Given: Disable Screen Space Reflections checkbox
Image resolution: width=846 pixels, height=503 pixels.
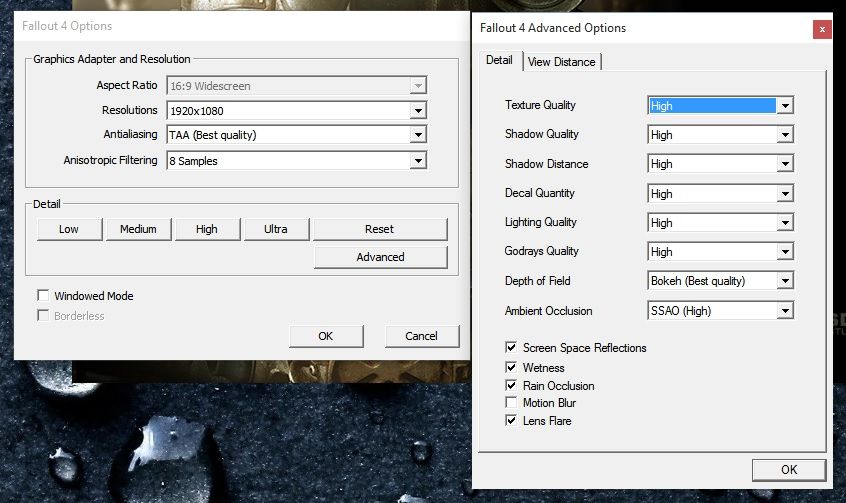Looking at the screenshot, I should pos(511,347).
